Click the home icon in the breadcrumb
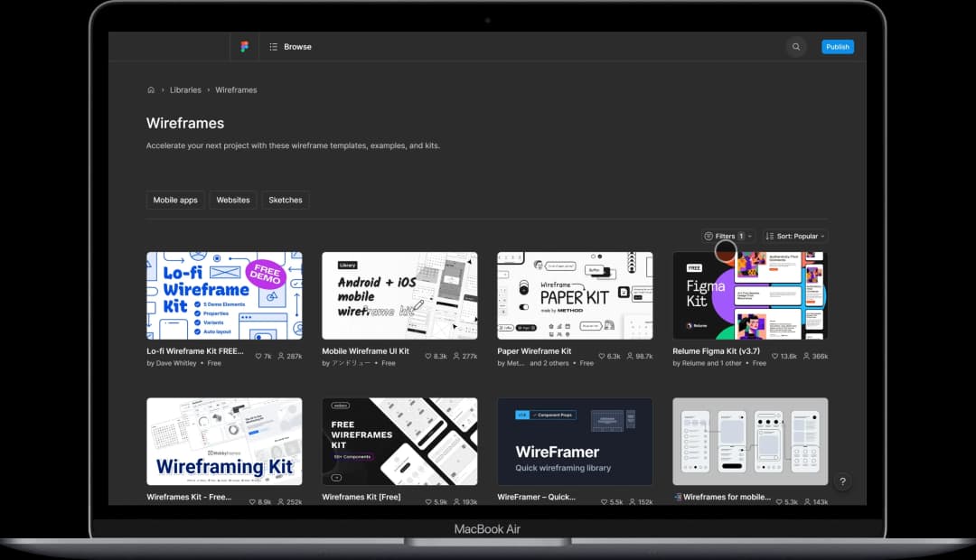976x560 pixels. [x=151, y=89]
